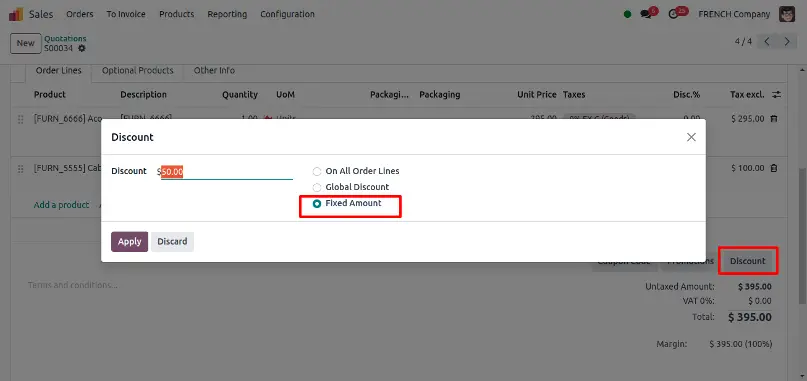
Task: Click the Tax excl. column header
Action: [747, 95]
